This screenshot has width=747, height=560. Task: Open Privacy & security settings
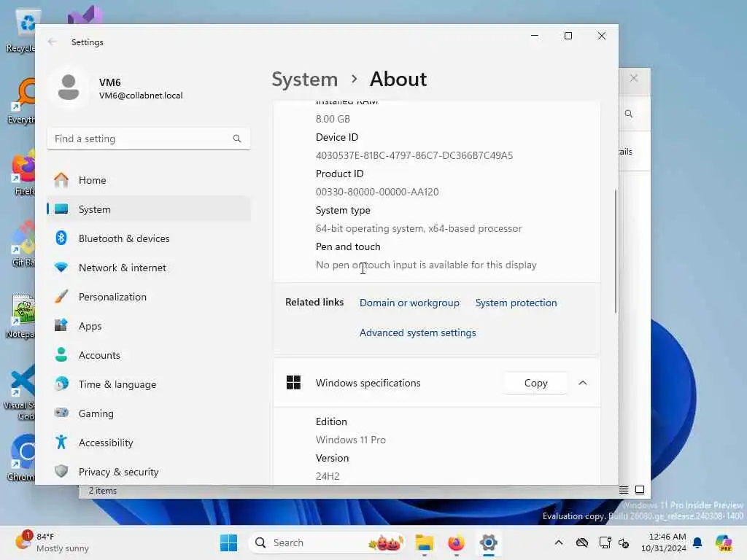(149, 472)
